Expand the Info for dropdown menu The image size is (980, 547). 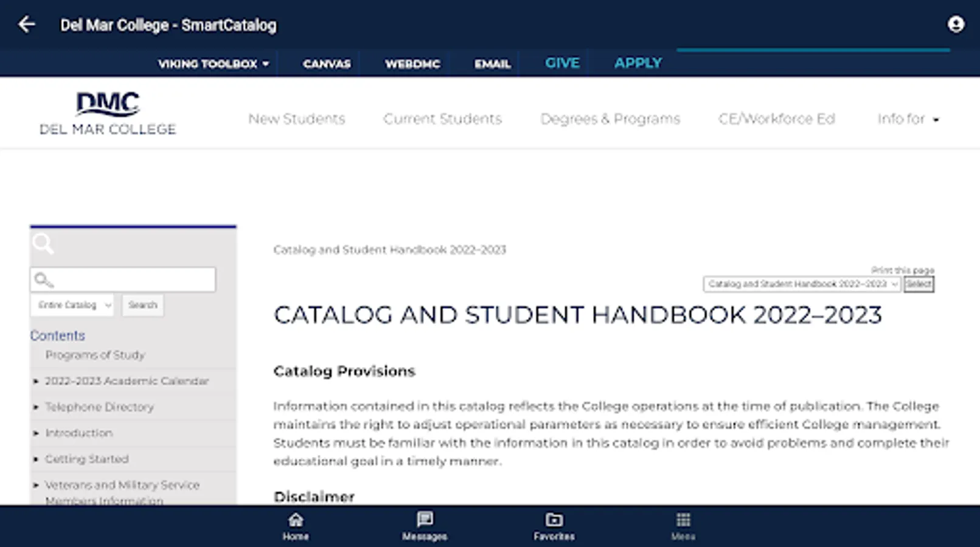[x=908, y=119]
